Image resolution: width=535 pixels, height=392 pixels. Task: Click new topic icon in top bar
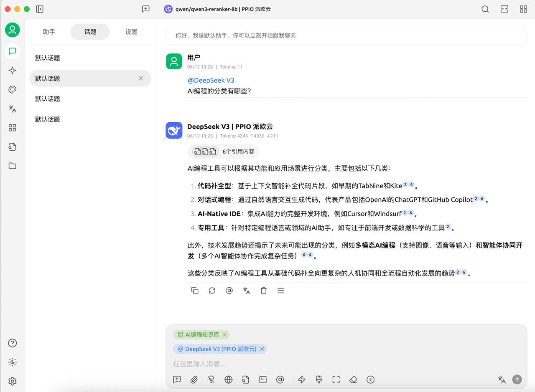146,9
